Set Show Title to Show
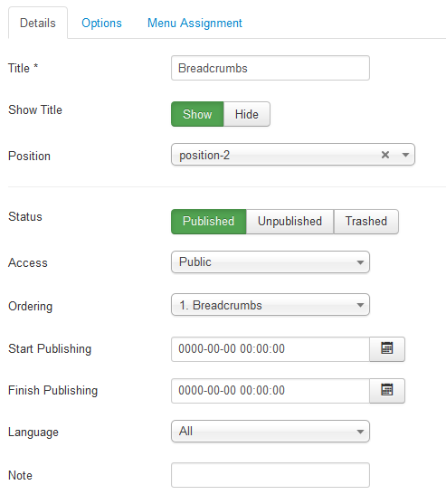This screenshot has width=446, height=504. coord(197,114)
